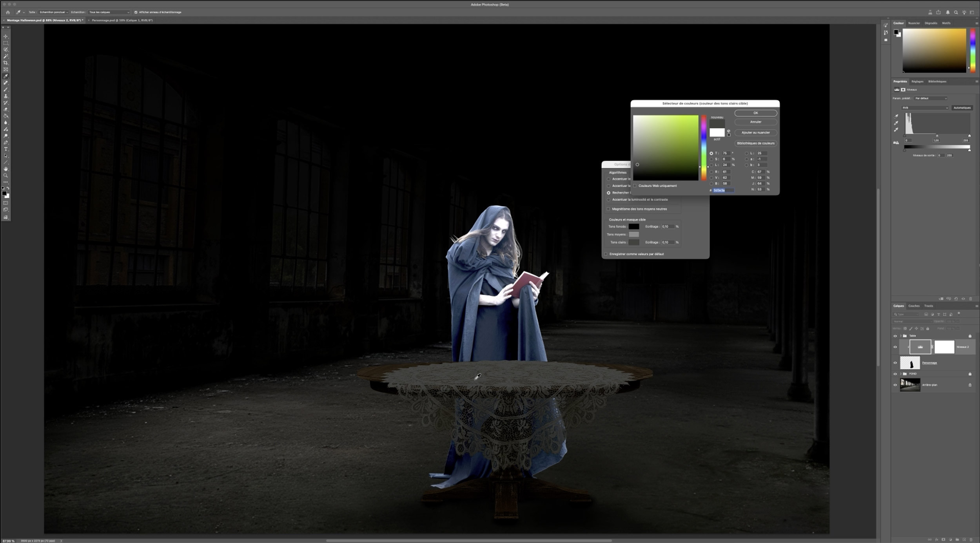
Task: Select the Horizontal Type tool
Action: click(x=5, y=149)
